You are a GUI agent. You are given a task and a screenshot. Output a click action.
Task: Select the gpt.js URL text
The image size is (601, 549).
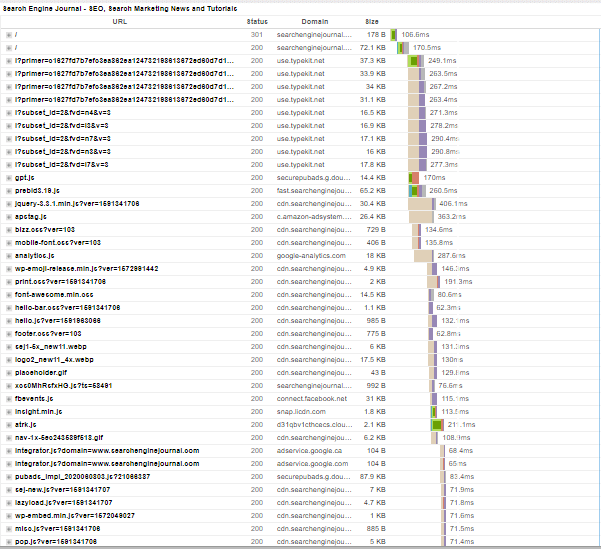(x=25, y=178)
